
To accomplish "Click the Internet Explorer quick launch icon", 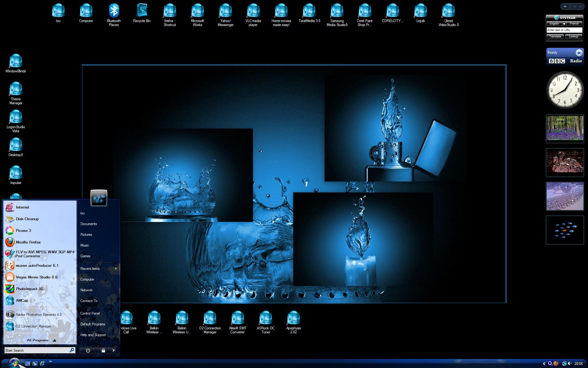I will click(42, 363).
